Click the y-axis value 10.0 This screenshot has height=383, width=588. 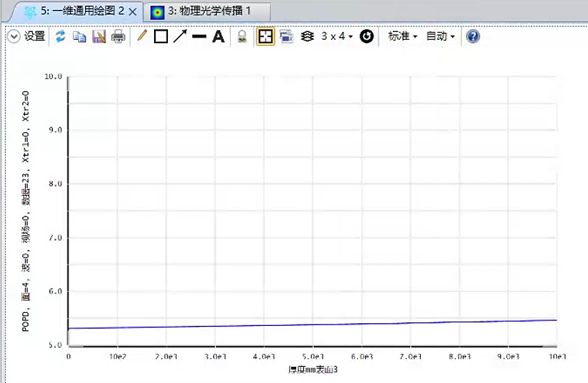tap(53, 77)
